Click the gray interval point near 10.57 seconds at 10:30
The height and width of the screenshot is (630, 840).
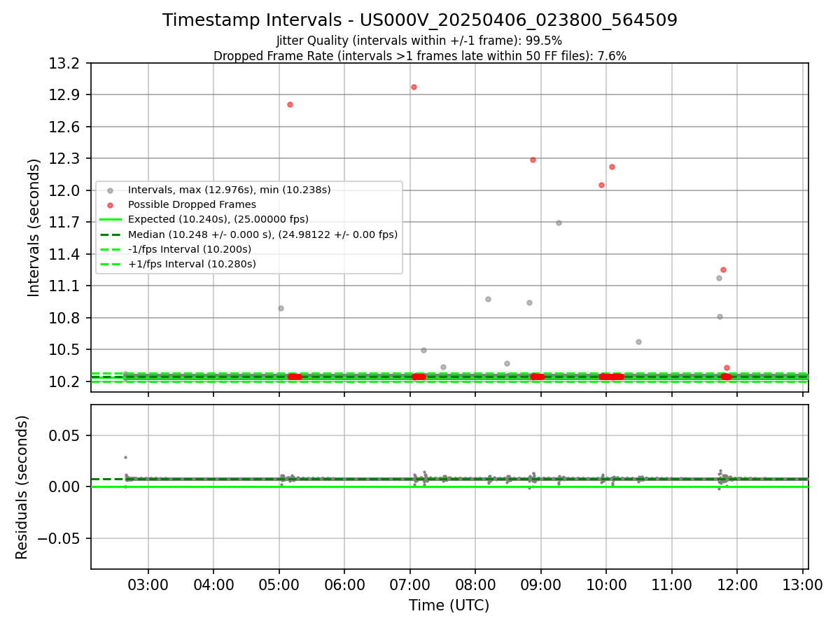point(638,342)
